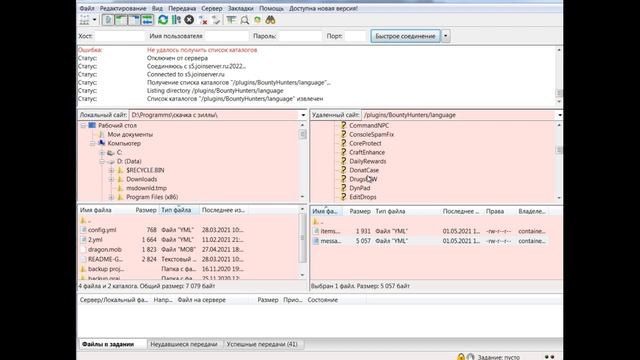This screenshot has height=360, width=640.
Task: Click into the Хост input field
Action: [x=120, y=36]
